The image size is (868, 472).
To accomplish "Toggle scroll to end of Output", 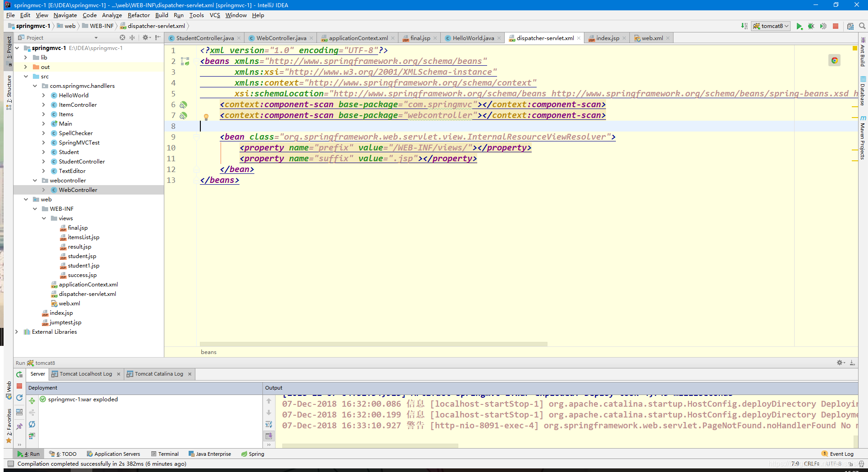I will [269, 436].
